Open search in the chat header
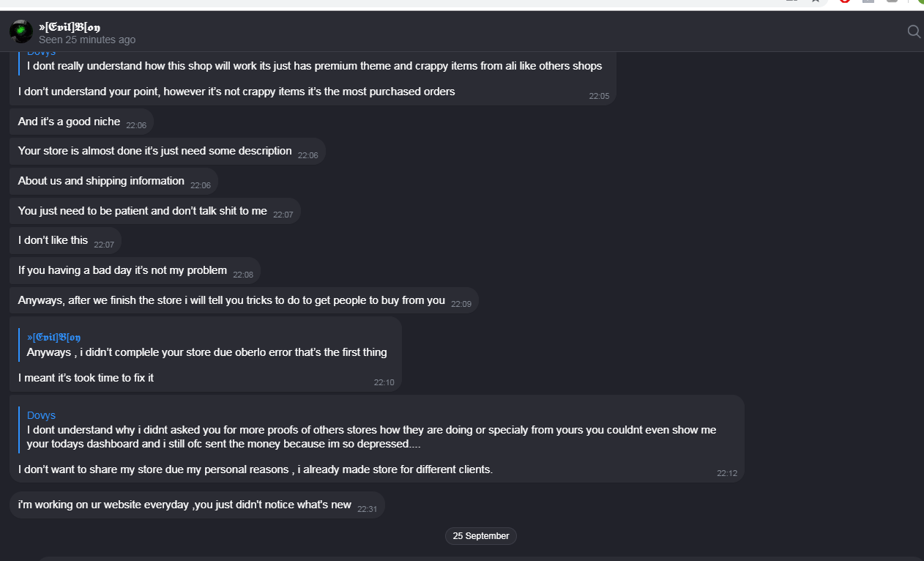Screen dimensions: 924x561 coord(914,31)
